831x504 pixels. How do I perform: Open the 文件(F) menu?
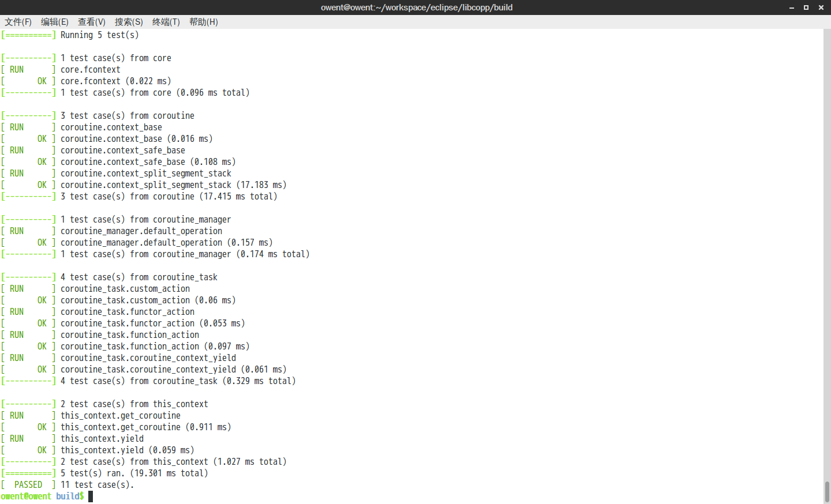tap(17, 22)
